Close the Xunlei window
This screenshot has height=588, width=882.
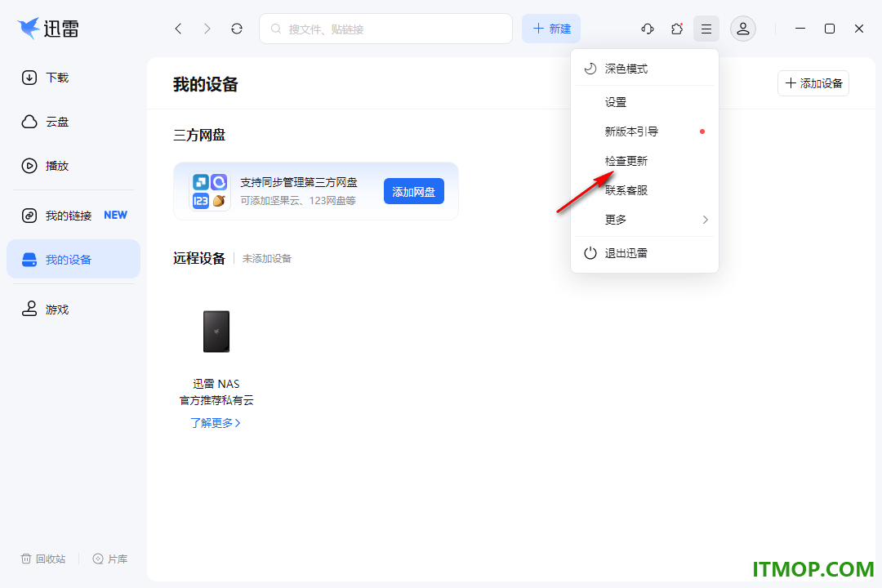click(859, 29)
